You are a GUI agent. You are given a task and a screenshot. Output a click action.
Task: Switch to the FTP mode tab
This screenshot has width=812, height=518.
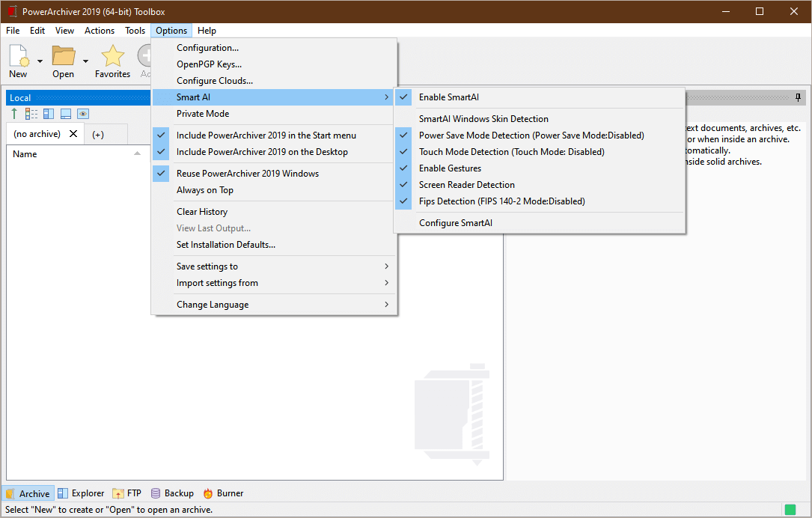point(127,493)
